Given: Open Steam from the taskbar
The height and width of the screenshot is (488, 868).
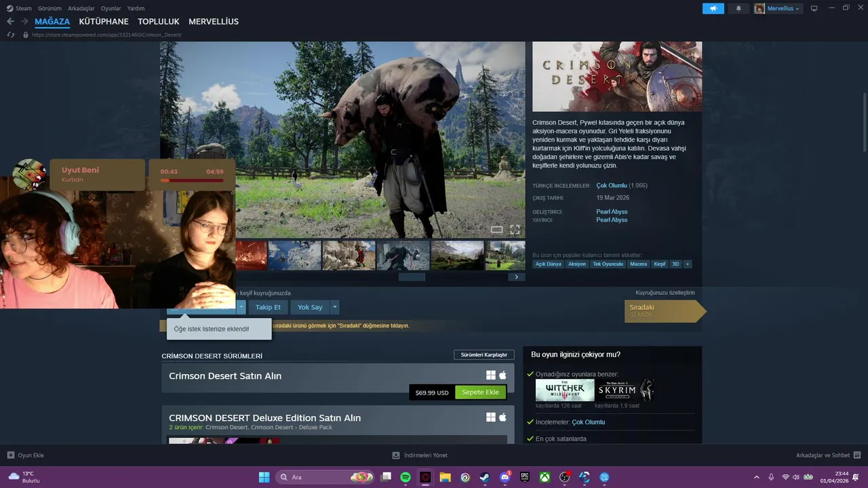Looking at the screenshot, I should pyautogui.click(x=485, y=477).
